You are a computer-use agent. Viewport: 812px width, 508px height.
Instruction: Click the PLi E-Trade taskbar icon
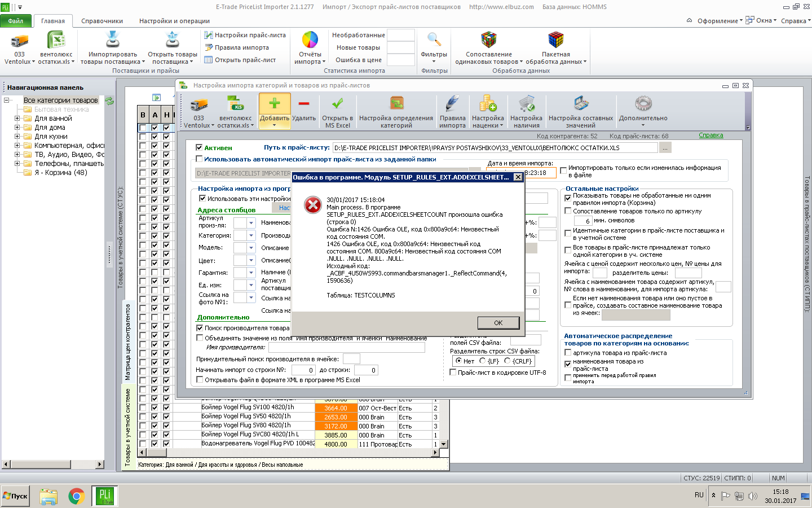coord(105,496)
